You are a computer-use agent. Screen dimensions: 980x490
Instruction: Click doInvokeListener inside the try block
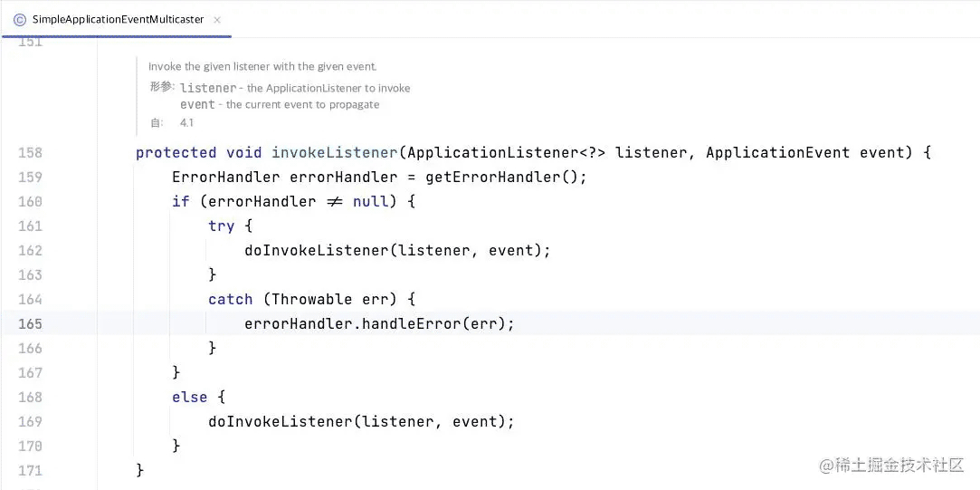[316, 251]
